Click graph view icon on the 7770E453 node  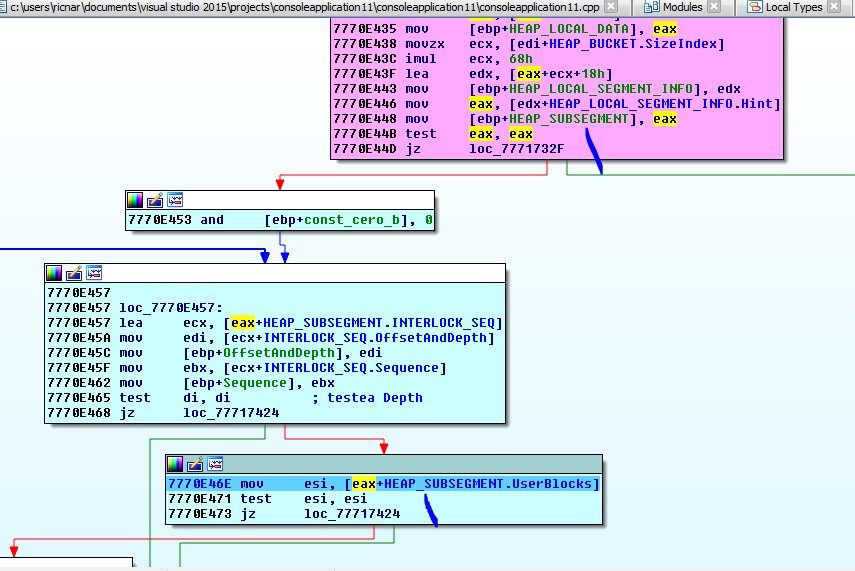pyautogui.click(x=175, y=200)
